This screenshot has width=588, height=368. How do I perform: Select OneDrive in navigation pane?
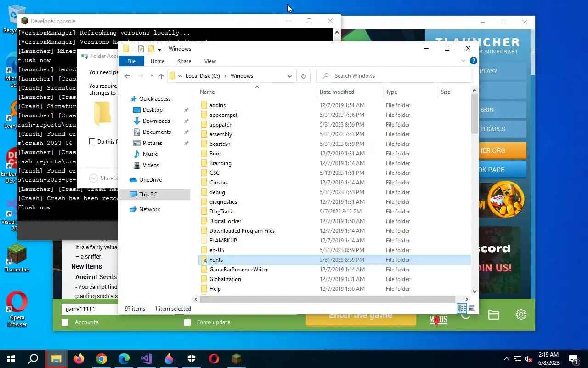point(150,180)
